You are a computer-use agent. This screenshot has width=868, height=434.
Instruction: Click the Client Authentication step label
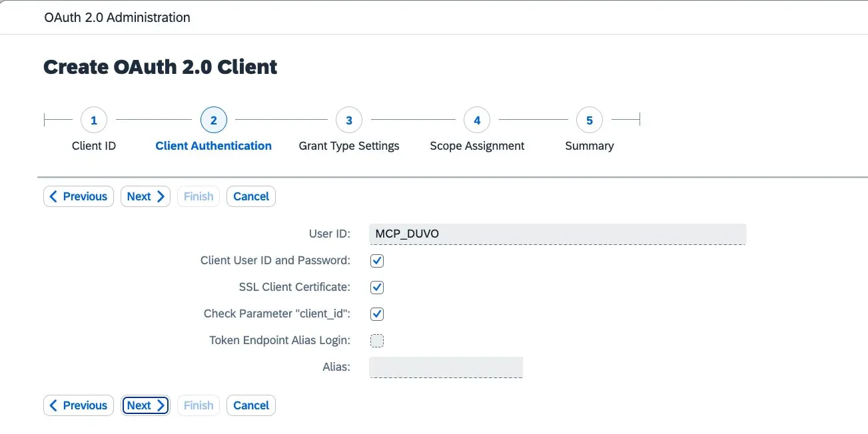pos(214,146)
